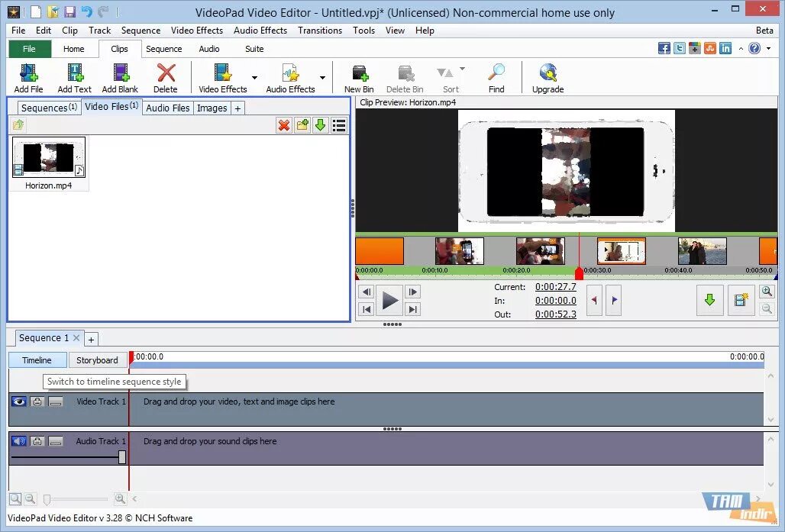The height and width of the screenshot is (532, 785).
Task: Click the clip snapshot icon beside green arrow
Action: pos(741,300)
